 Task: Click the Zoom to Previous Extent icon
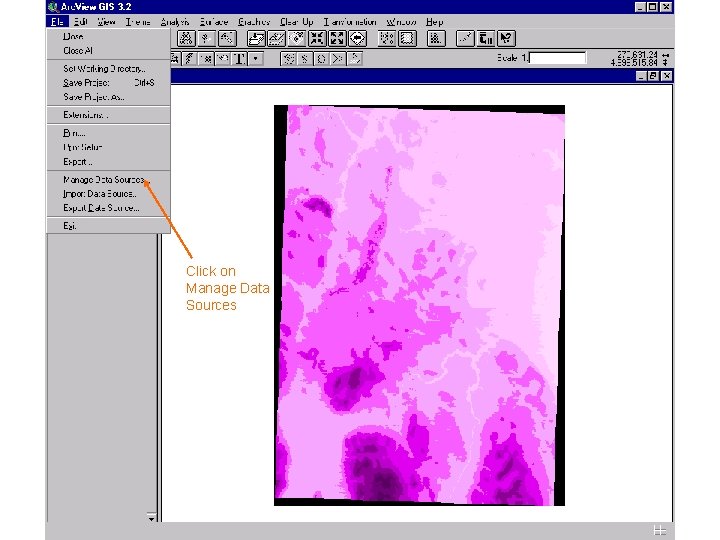[358, 39]
